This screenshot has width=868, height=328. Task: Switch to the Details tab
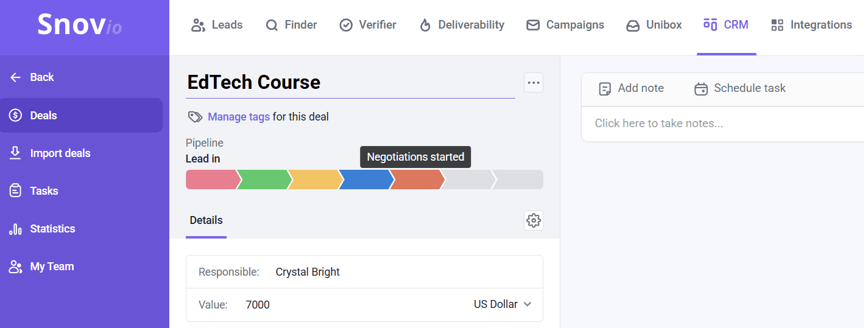pyautogui.click(x=206, y=220)
